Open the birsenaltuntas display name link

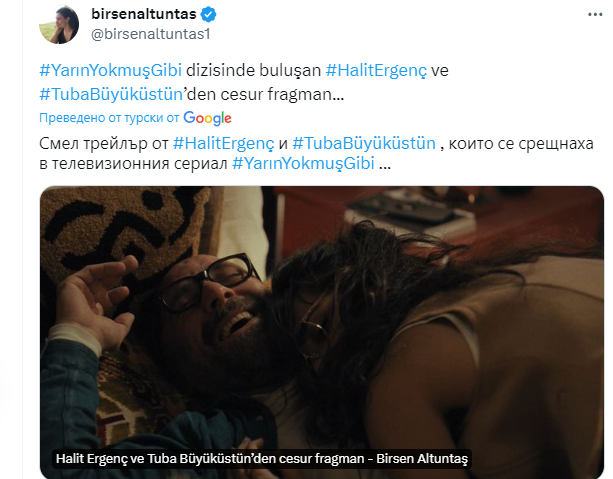pos(143,14)
